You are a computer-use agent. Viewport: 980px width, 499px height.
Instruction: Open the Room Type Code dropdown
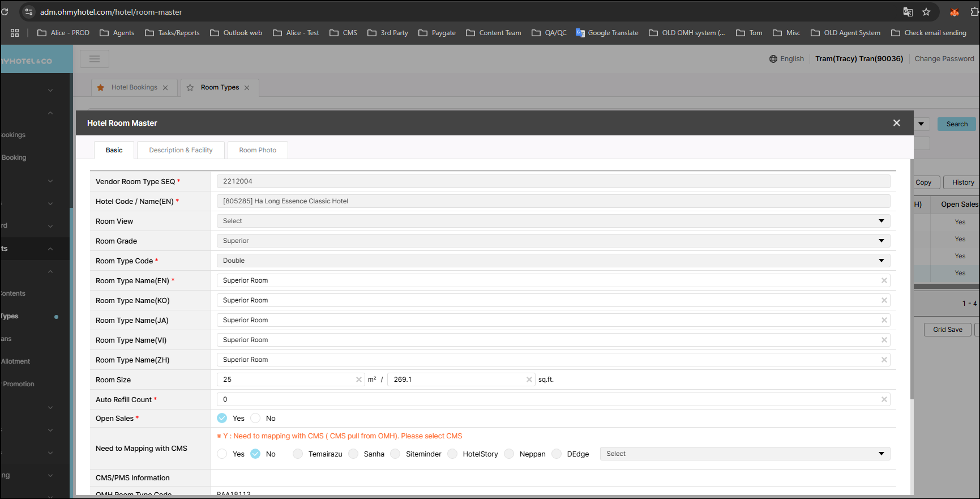[553, 261]
